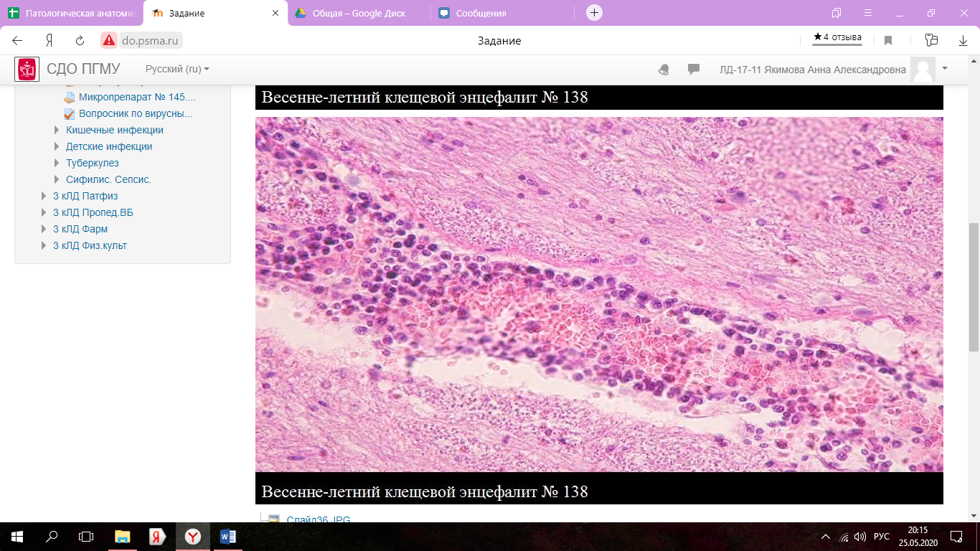The width and height of the screenshot is (980, 551).
Task: Expand the 3 кЛД Патфиз course
Action: [44, 196]
